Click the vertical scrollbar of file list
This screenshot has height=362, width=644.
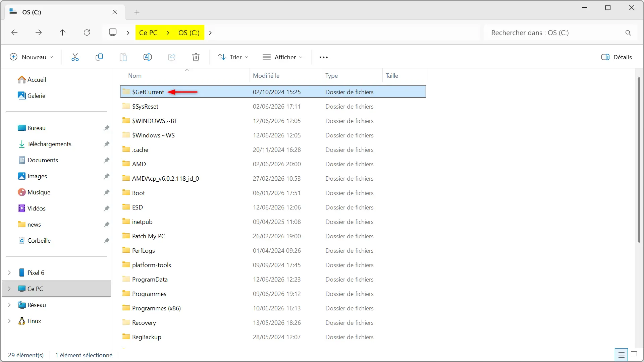tap(639, 160)
